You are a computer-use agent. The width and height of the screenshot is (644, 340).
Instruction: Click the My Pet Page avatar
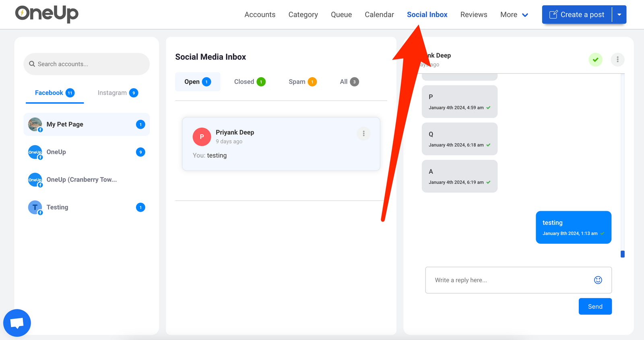(35, 124)
